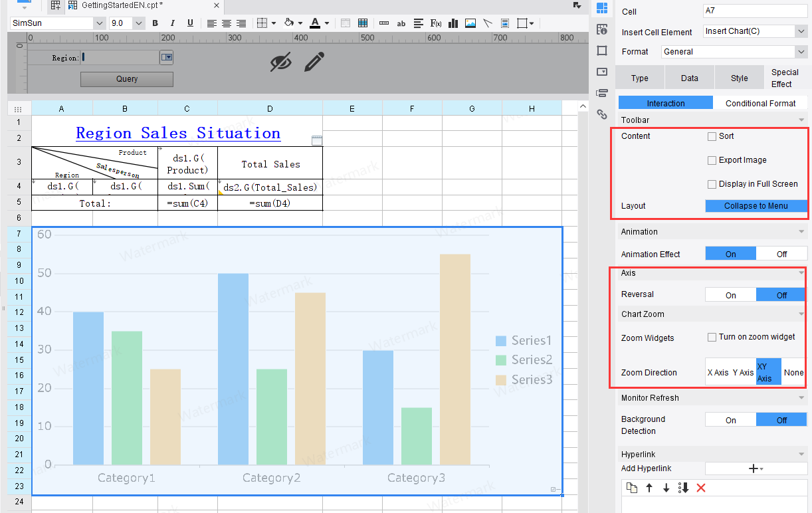This screenshot has height=513, width=812.
Task: Click the Insert Chart toolbar icon
Action: tap(453, 23)
